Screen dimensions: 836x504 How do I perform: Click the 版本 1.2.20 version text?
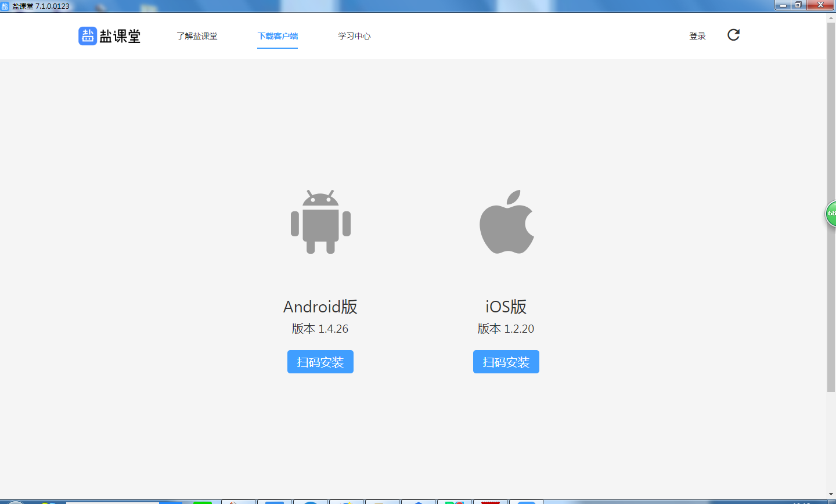[506, 329]
